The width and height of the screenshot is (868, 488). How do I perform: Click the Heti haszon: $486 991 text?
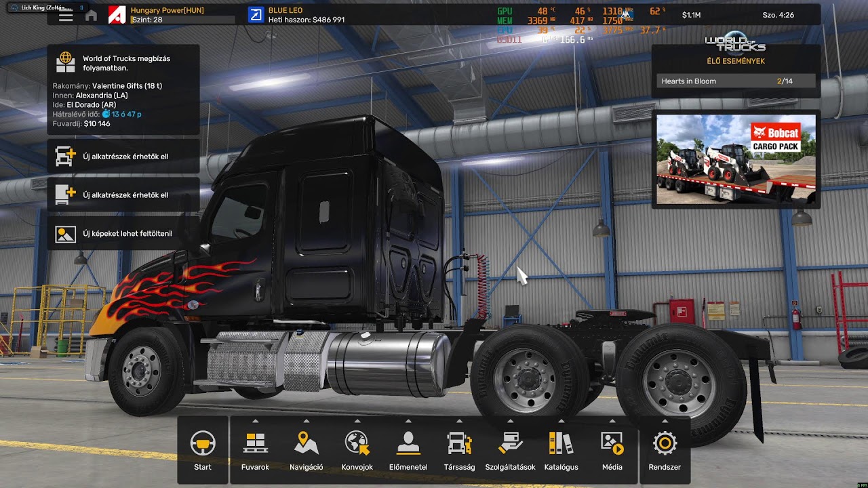coord(307,20)
